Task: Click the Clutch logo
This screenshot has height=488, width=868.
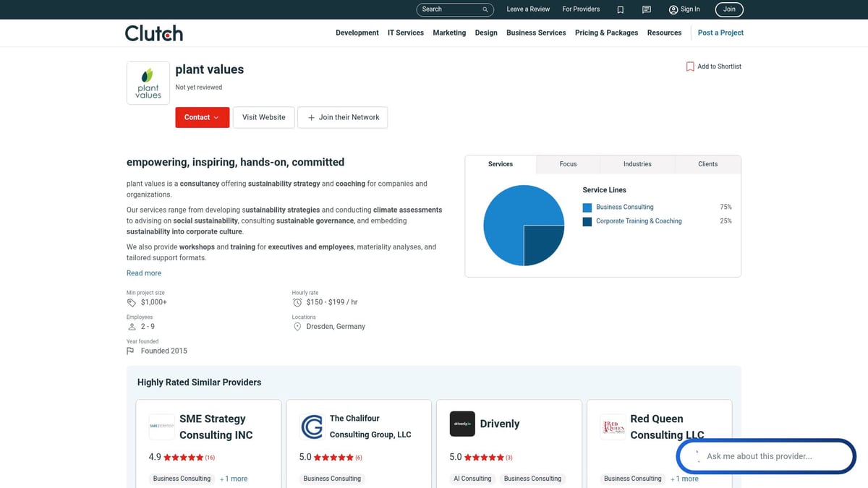Action: pos(154,33)
